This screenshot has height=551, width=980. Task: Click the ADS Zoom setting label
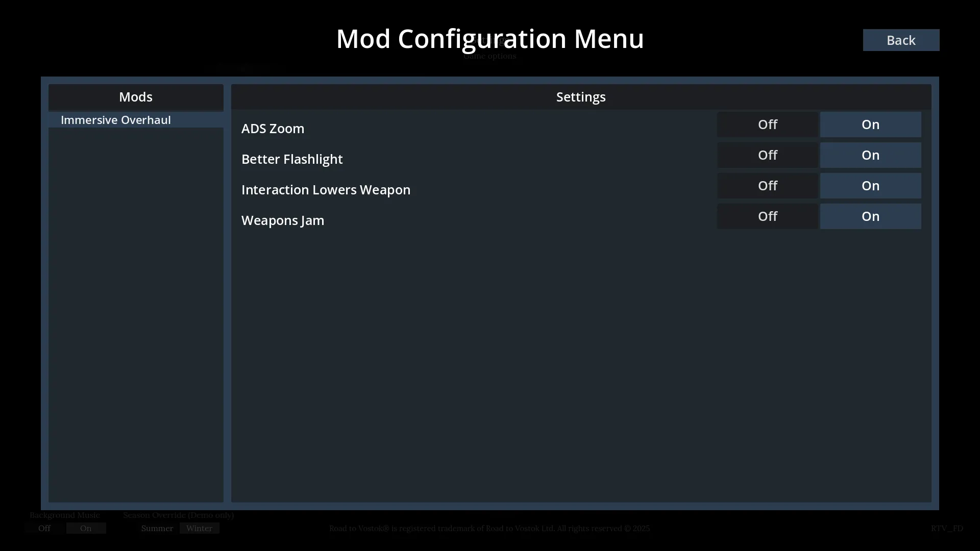tap(273, 129)
